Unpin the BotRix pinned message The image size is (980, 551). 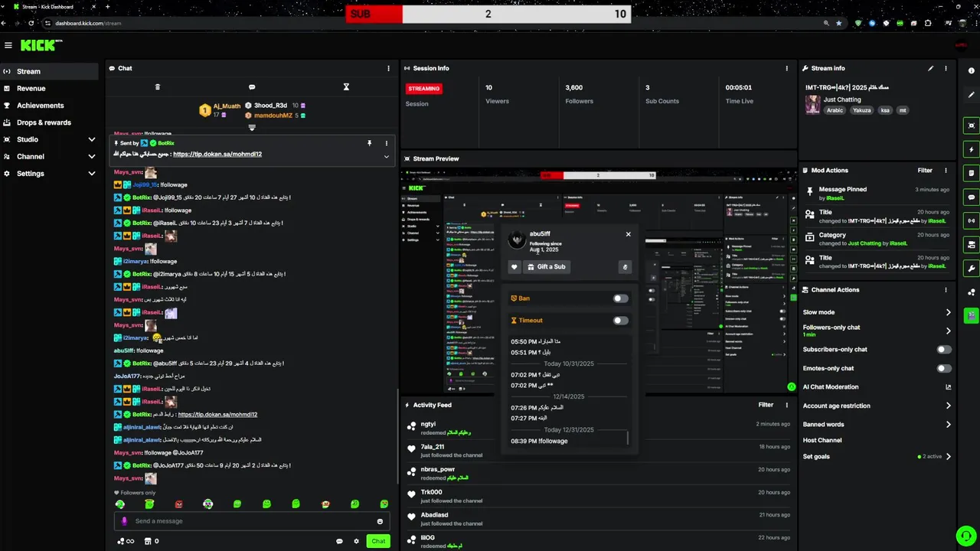[x=369, y=143]
